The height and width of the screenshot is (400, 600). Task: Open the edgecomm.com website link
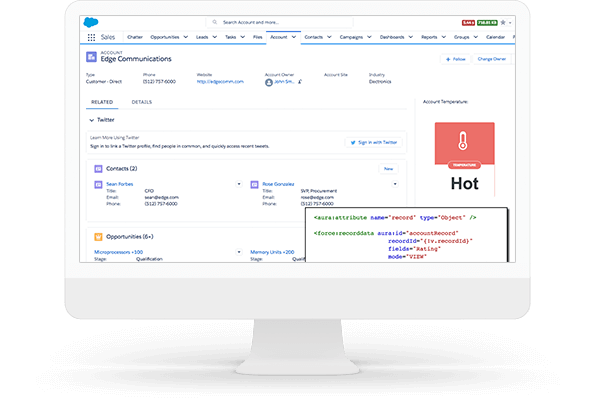click(220, 82)
